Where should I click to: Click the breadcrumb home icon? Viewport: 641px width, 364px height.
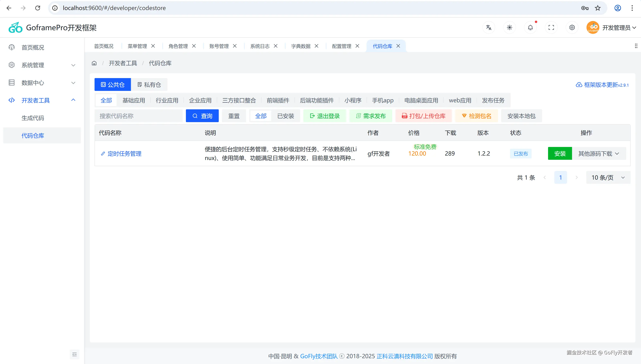94,63
